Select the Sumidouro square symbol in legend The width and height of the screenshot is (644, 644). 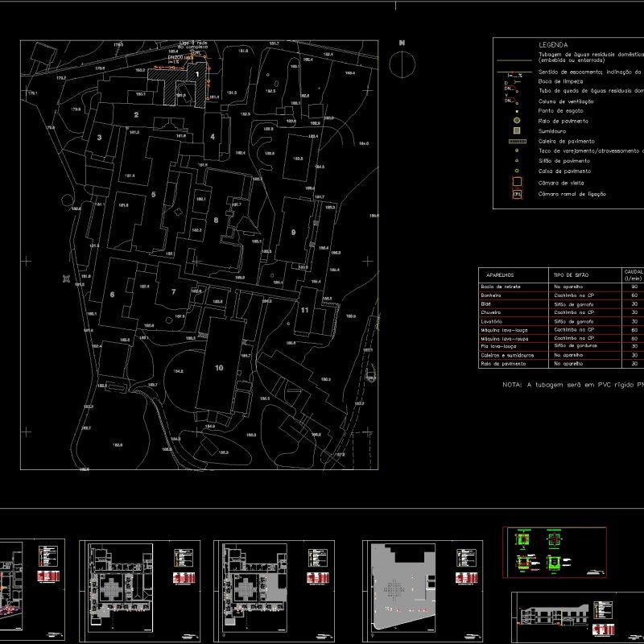tap(517, 130)
